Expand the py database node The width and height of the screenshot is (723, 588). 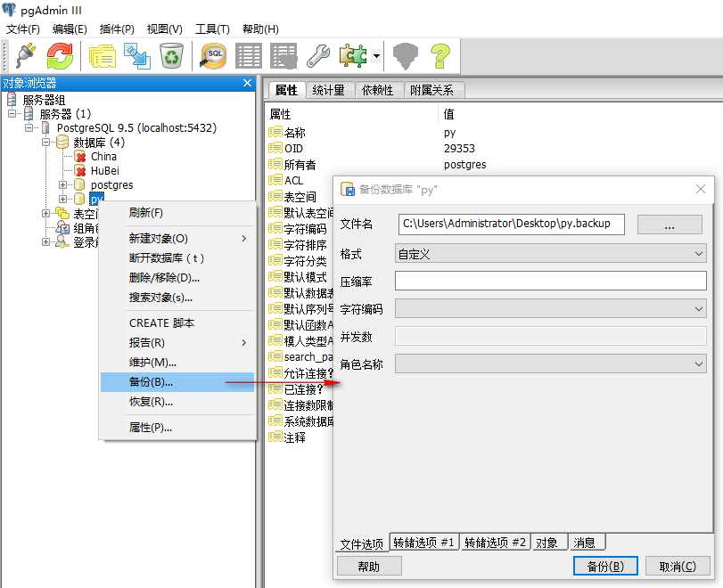[62, 199]
